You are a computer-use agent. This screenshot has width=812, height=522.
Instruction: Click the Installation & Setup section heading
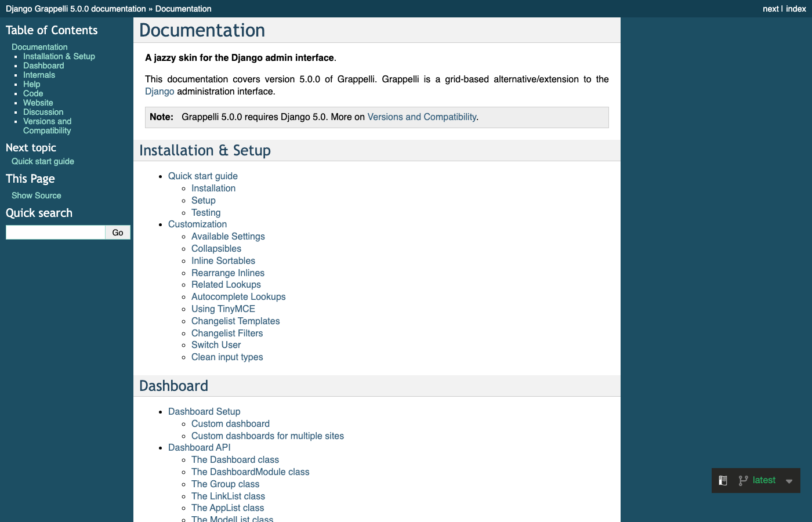205,151
